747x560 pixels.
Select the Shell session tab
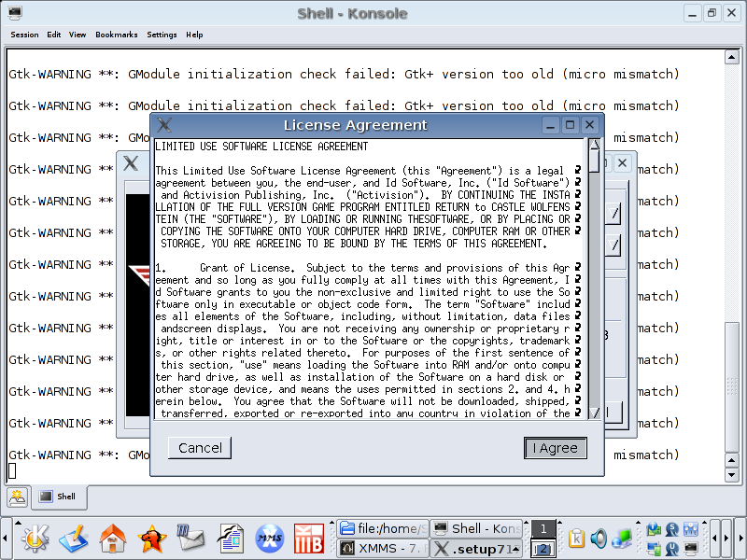(x=58, y=497)
